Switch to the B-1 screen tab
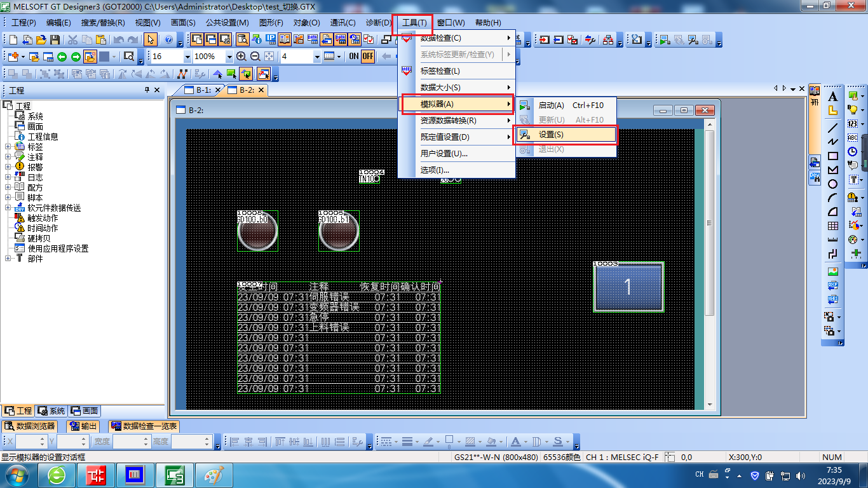868x488 pixels. click(201, 90)
